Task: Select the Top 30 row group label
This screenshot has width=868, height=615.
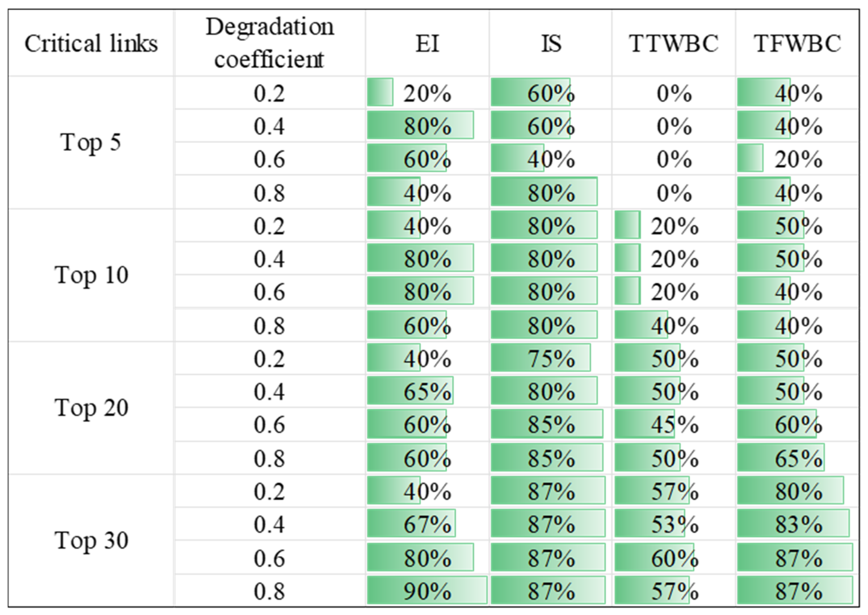Action: pyautogui.click(x=91, y=540)
